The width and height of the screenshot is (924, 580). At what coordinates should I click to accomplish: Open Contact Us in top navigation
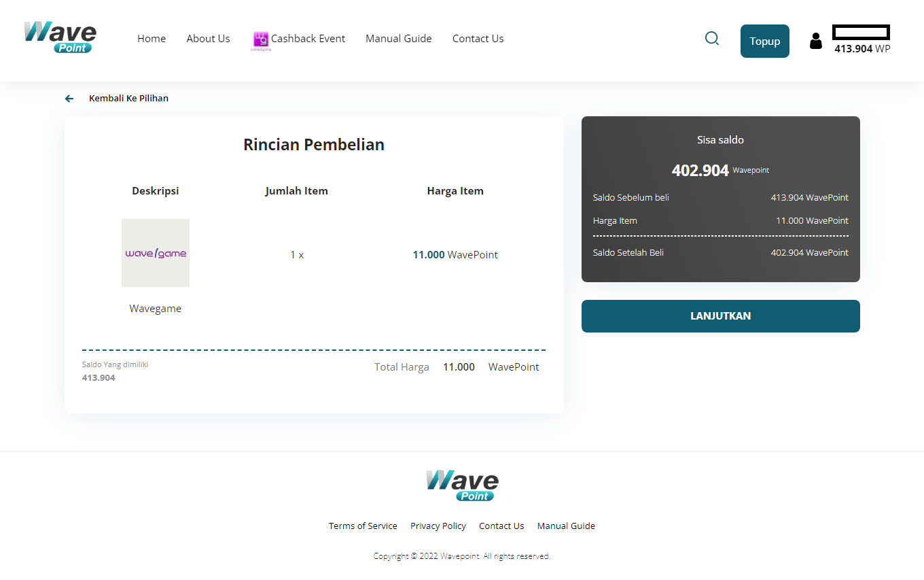pos(478,39)
